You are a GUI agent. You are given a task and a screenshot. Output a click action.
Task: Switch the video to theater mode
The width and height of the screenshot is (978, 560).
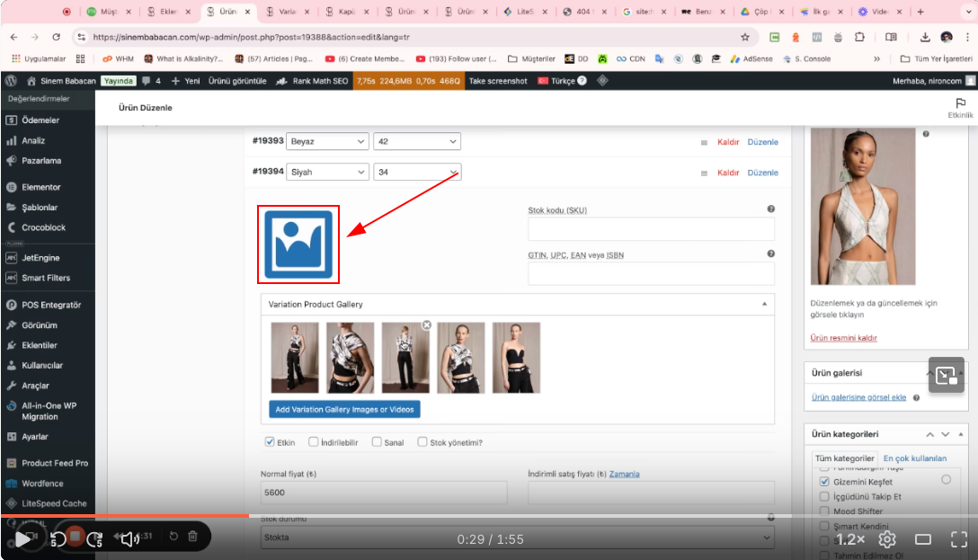[923, 539]
